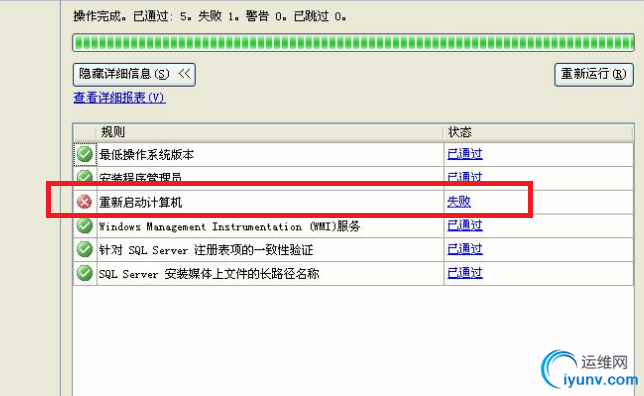Open 已通过 link for 长路径名称 rule
Screen dimensions: 644x396
pyautogui.click(x=465, y=273)
